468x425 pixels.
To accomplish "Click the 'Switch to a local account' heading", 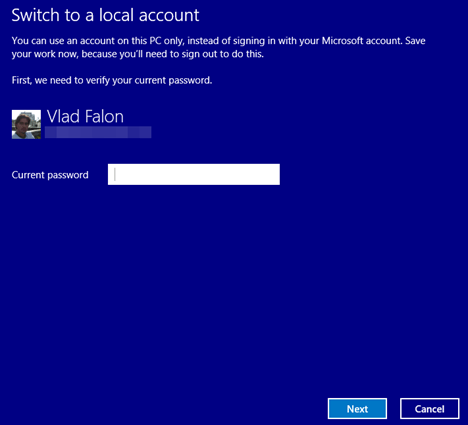I will [105, 15].
